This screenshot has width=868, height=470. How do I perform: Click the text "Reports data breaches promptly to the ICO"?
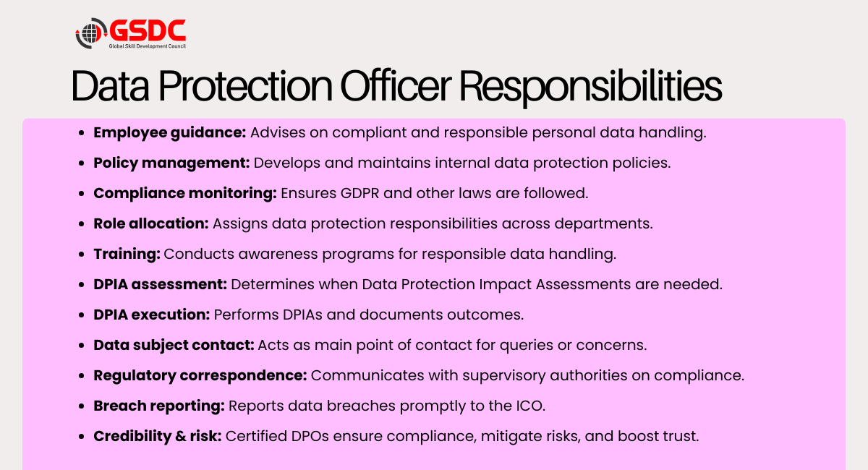[x=386, y=406]
